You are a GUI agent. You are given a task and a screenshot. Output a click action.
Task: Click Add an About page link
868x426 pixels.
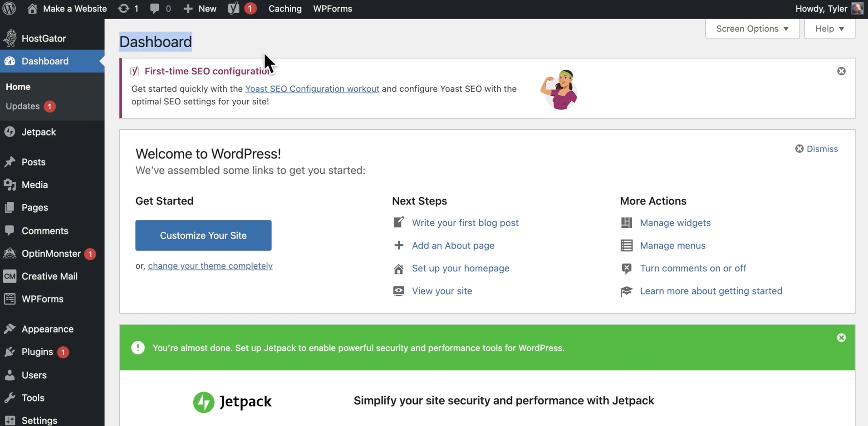pyautogui.click(x=453, y=245)
